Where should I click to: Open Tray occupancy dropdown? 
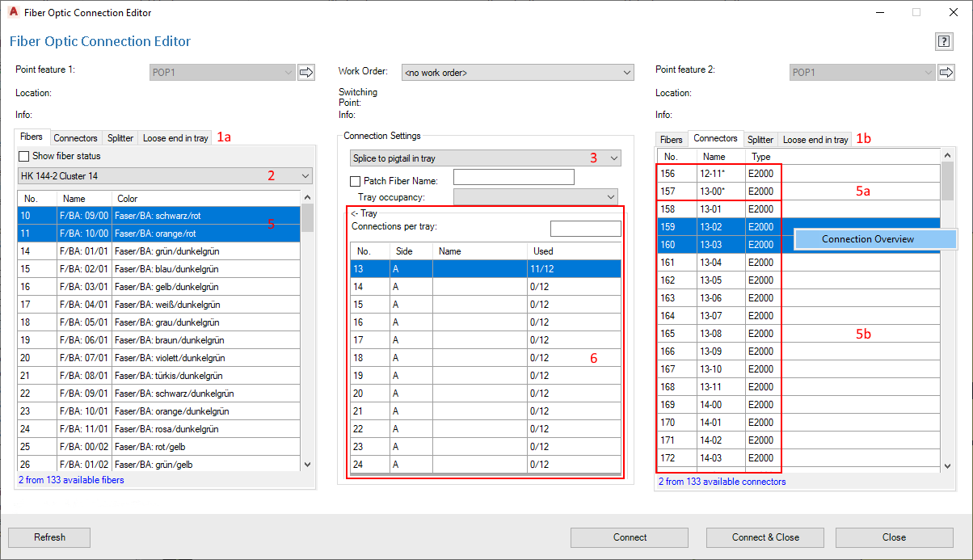coord(535,197)
